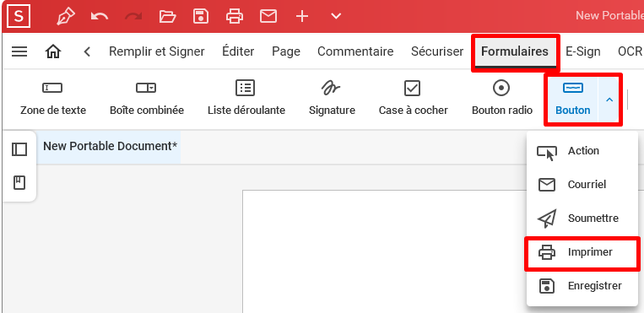Screen dimensions: 644x313
Task: Open the Remplir et Signer tab
Action: (156, 51)
